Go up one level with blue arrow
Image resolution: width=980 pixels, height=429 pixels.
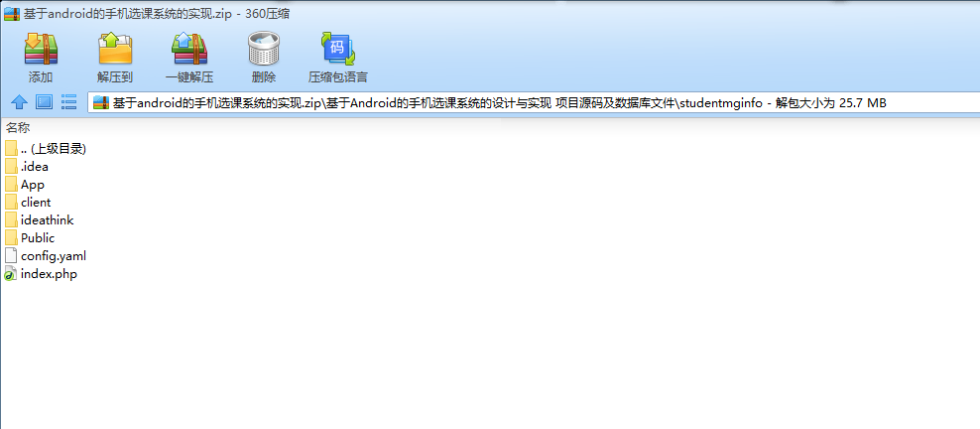pyautogui.click(x=20, y=102)
